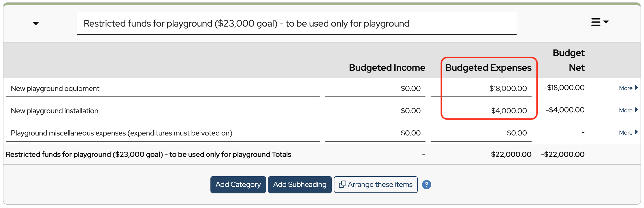Open the hamburger menu for this section
This screenshot has width=644, height=208.
pyautogui.click(x=599, y=22)
